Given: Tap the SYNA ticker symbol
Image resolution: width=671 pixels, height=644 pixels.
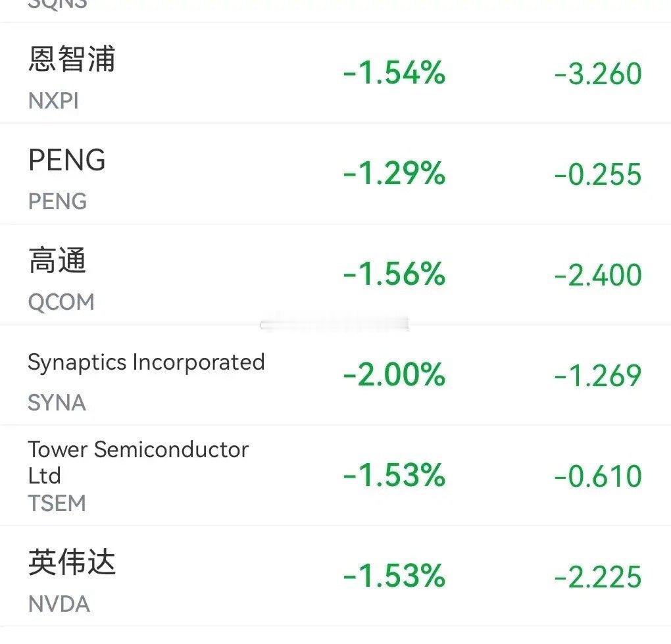Looking at the screenshot, I should coord(57,403).
